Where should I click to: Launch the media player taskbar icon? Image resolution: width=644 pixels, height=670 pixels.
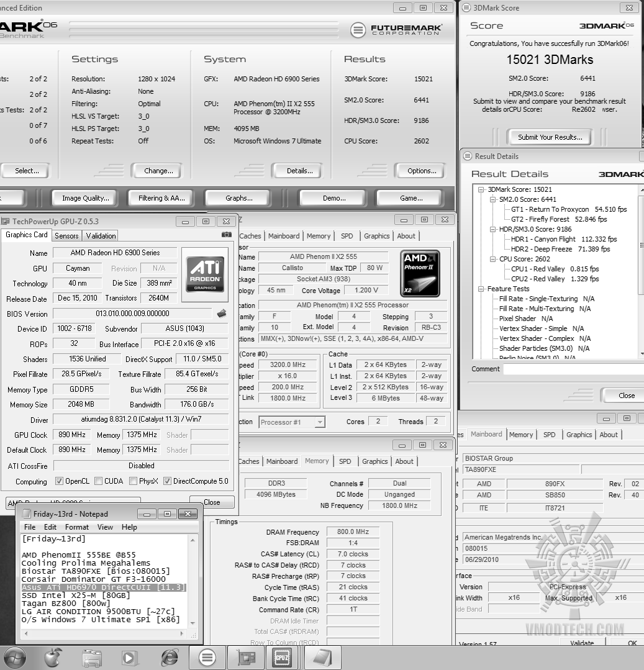(x=130, y=658)
